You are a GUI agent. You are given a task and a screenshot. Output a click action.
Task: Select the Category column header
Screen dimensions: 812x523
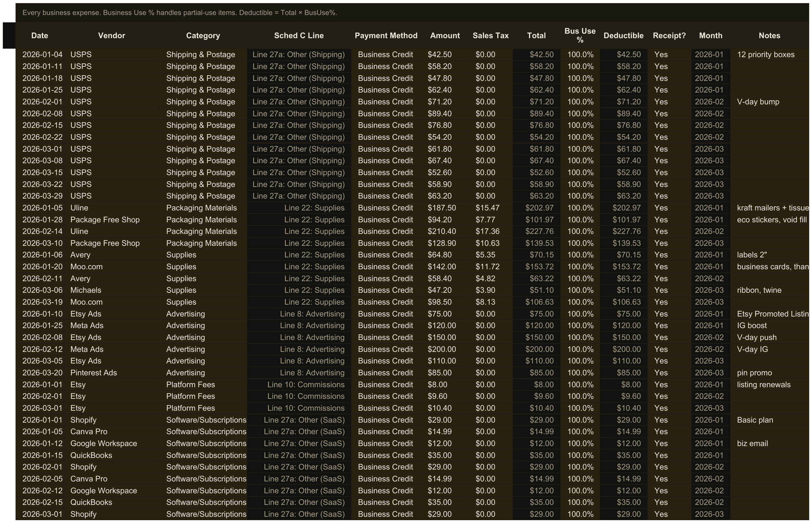coord(203,35)
